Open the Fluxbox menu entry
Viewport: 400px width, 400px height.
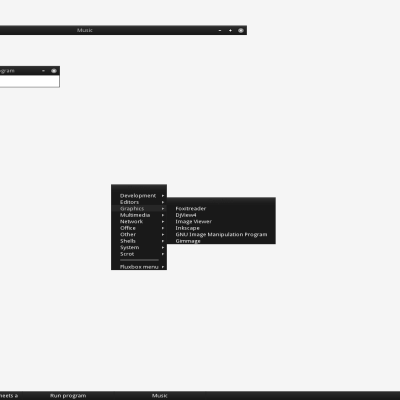pyautogui.click(x=139, y=267)
